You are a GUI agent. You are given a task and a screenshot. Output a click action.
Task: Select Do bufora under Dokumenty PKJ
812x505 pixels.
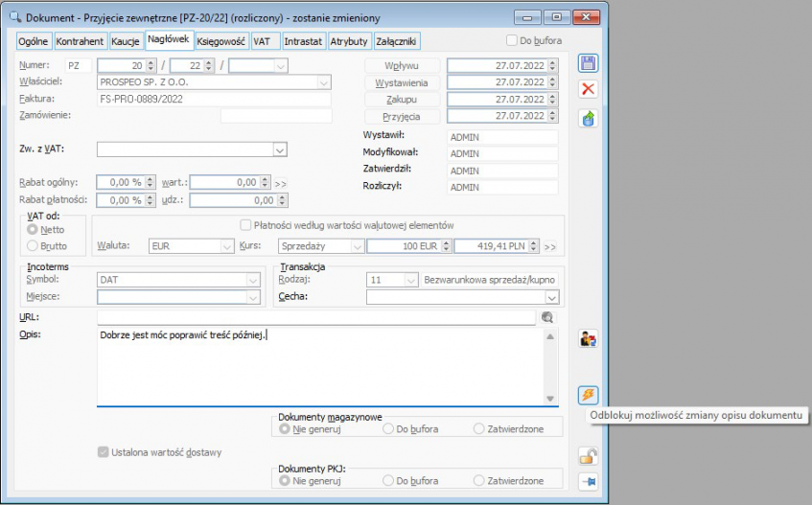[x=388, y=481]
